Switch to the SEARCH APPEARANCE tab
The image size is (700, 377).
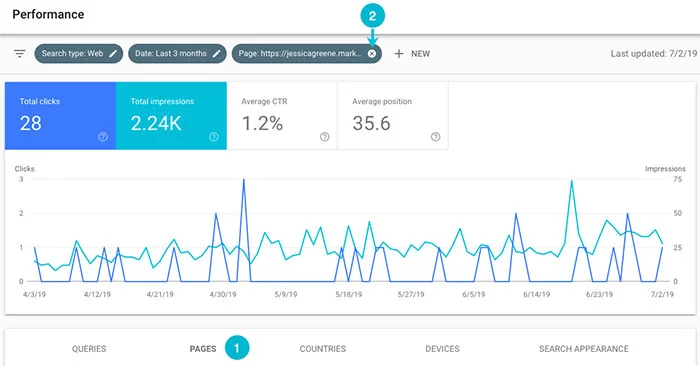[x=584, y=349]
